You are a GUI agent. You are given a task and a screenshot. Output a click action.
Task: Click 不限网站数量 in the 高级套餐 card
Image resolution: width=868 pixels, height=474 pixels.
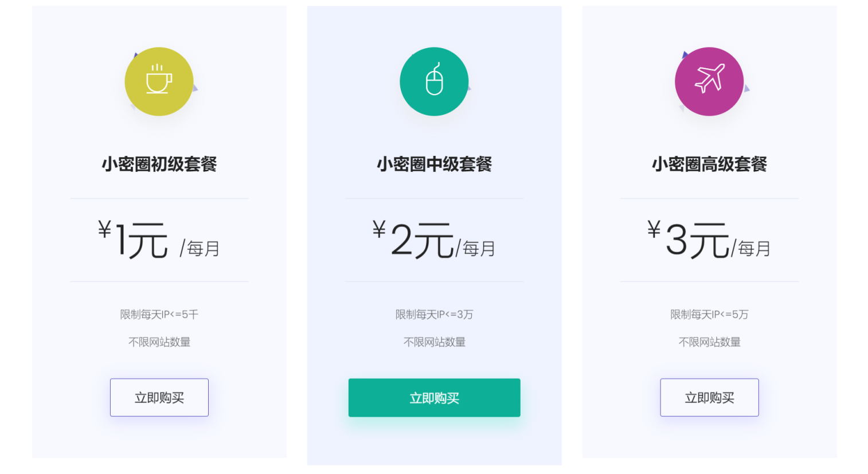click(x=709, y=342)
